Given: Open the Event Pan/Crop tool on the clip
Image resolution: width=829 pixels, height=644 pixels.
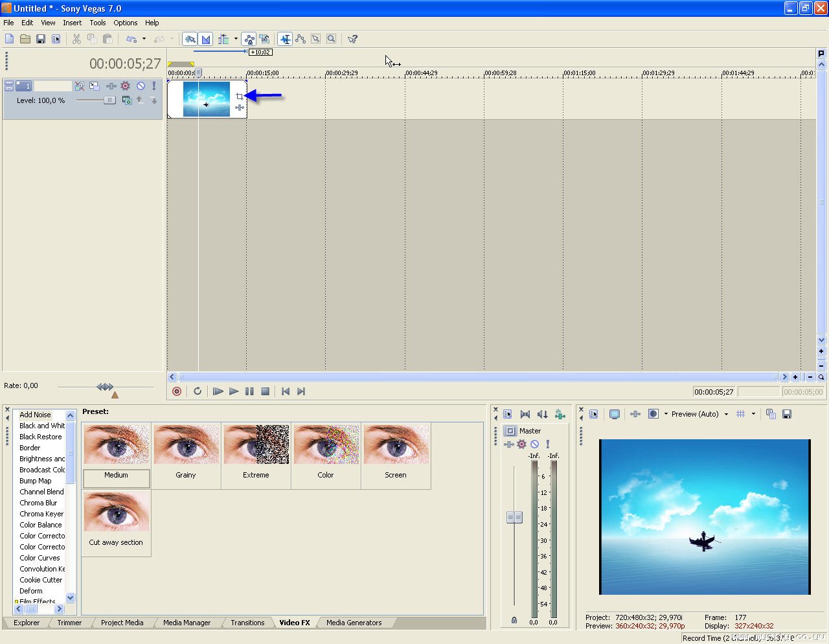Looking at the screenshot, I should pos(240,97).
